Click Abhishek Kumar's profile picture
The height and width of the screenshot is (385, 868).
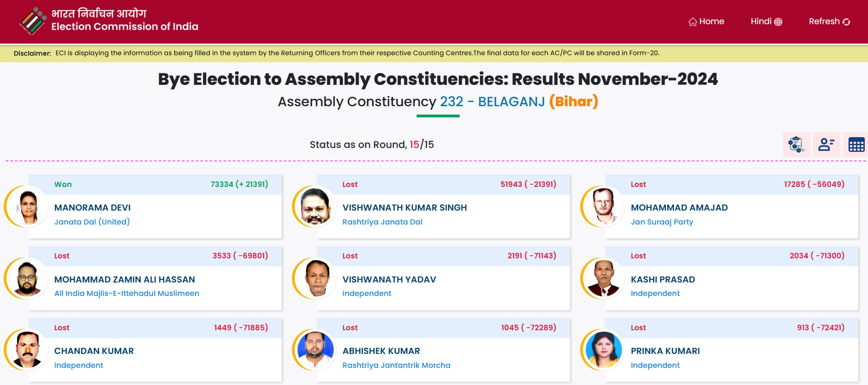(316, 350)
